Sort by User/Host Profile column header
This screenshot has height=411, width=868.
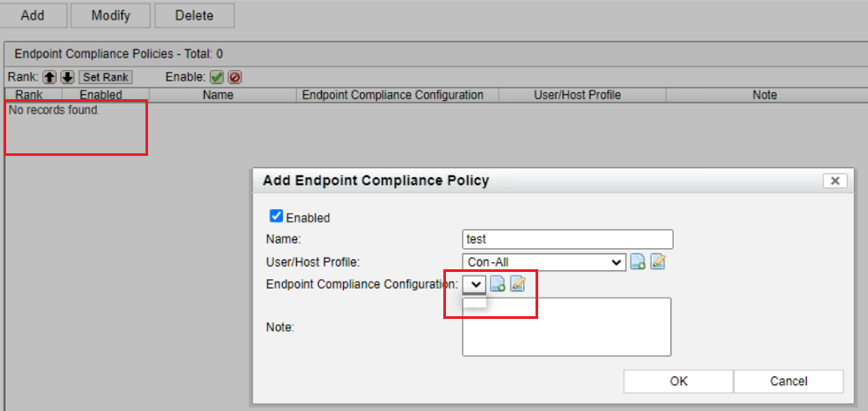click(577, 95)
